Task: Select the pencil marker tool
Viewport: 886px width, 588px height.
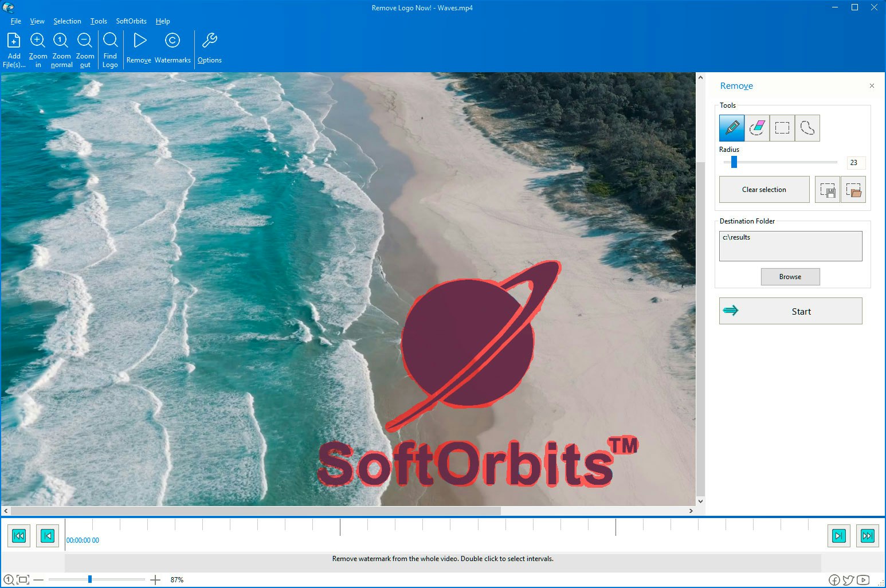Action: click(732, 128)
